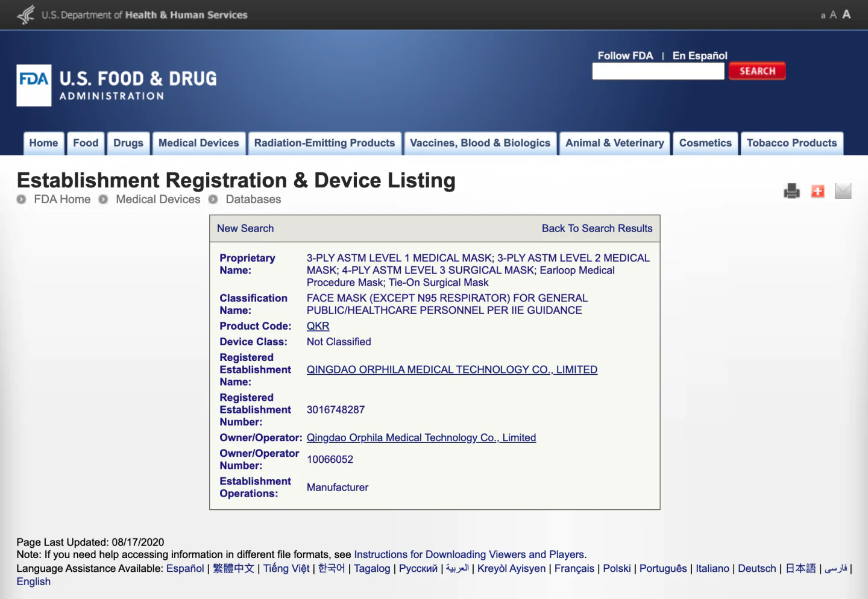Open Instructions for Downloading Viewers and Players
Image resolution: width=868 pixels, height=599 pixels.
click(469, 554)
